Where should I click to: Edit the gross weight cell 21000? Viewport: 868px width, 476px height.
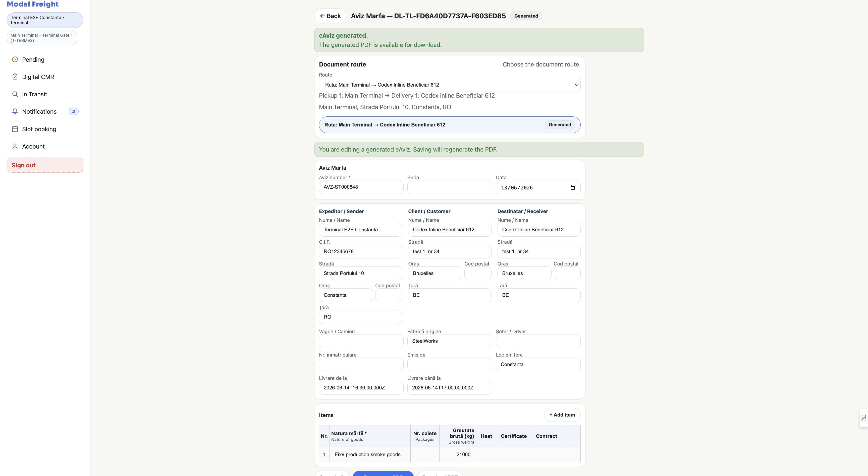pos(457,454)
